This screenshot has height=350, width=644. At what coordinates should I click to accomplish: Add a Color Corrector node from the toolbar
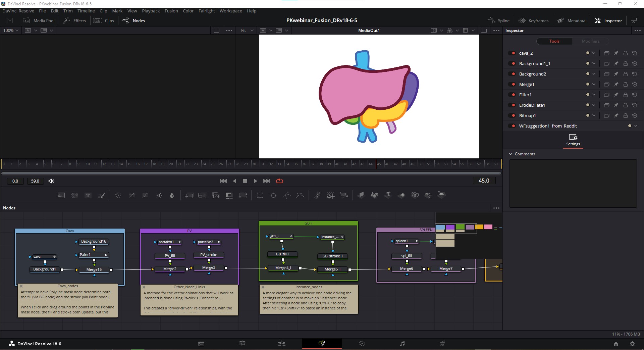point(118,195)
